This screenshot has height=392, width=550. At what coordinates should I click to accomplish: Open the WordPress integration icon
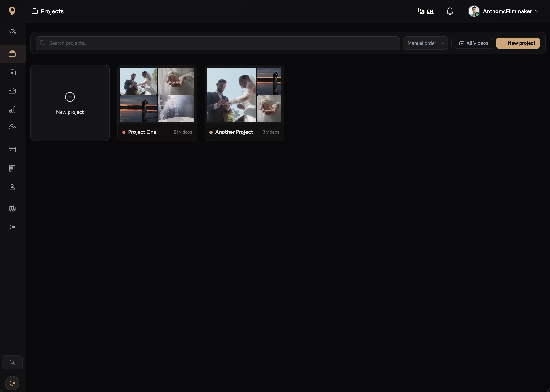coord(12,209)
